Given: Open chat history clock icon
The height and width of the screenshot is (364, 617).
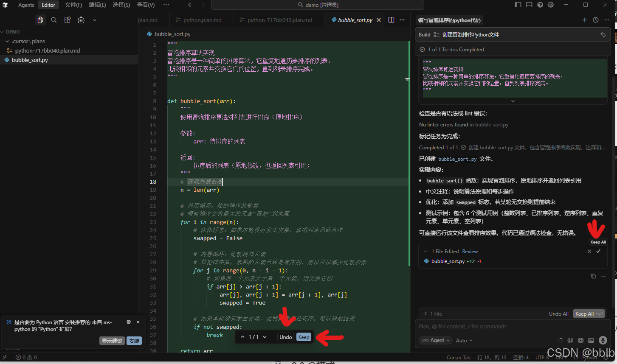Looking at the screenshot, I should click(x=596, y=20).
